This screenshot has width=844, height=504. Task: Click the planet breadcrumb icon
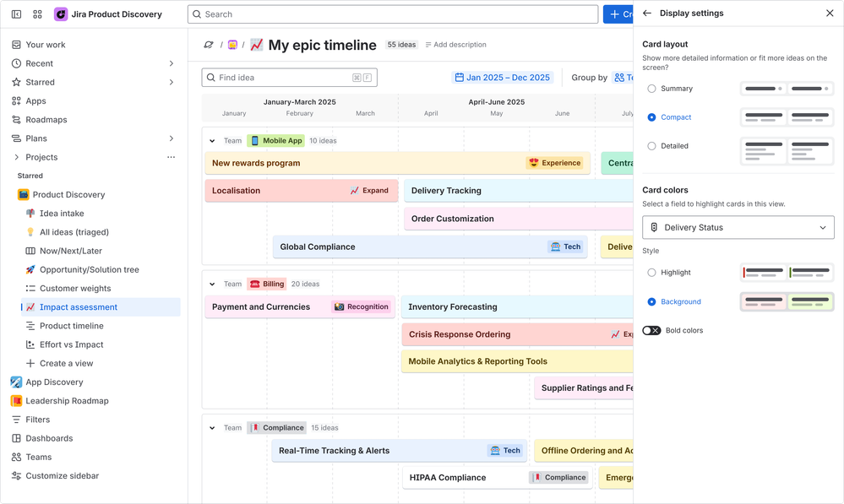point(209,45)
